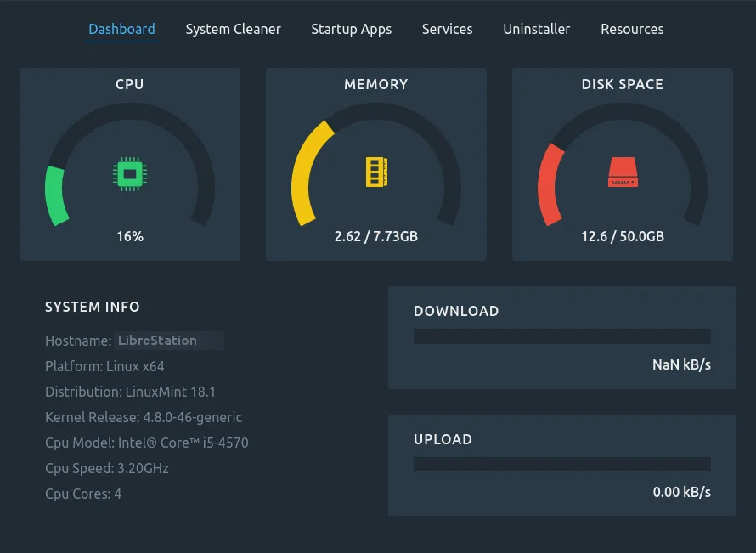The width and height of the screenshot is (756, 553).
Task: Click the CPU card title
Action: click(130, 84)
